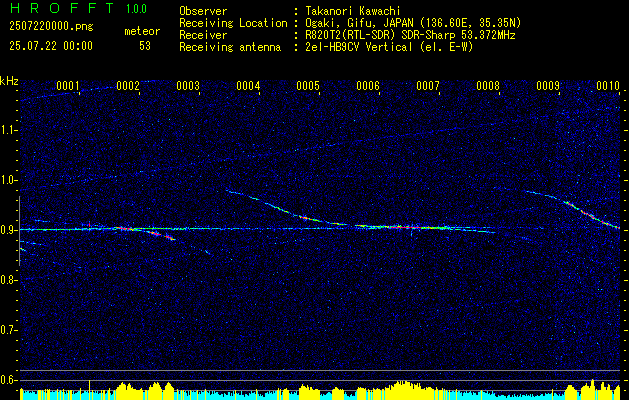Screen dimensions: 629x400
Task: Click the filename 2507220000.png
Action: pyautogui.click(x=51, y=26)
